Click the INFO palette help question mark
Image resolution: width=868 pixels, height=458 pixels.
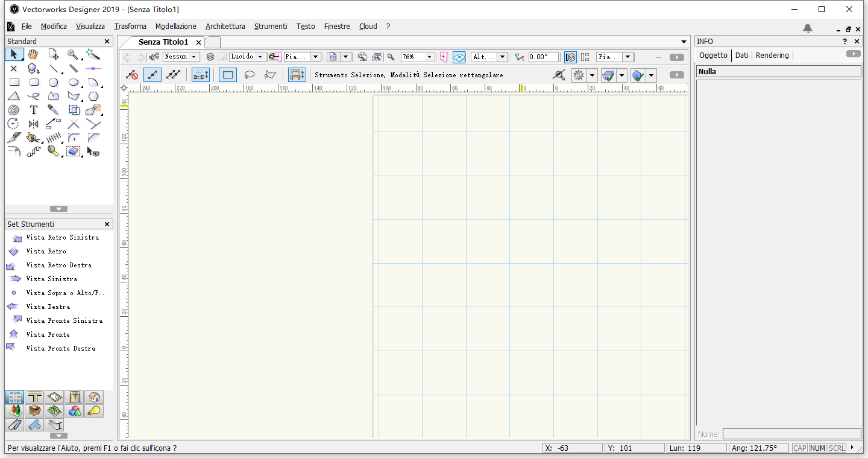(844, 42)
